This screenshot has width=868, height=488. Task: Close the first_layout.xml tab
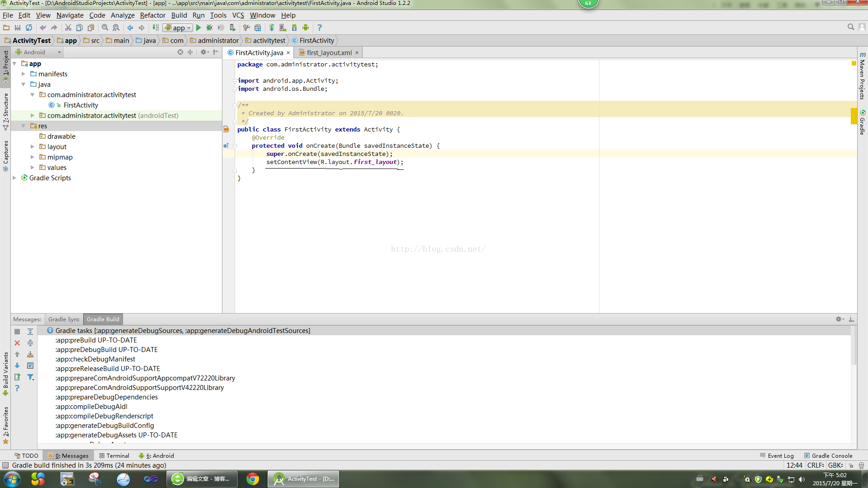point(357,53)
